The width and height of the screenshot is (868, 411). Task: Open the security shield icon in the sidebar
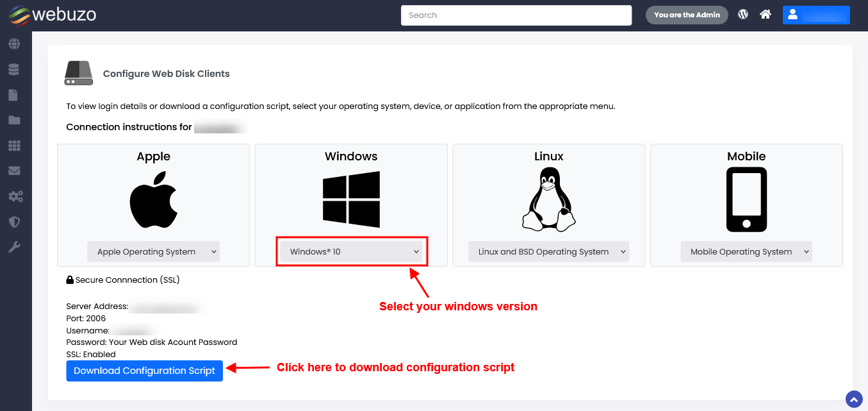pos(15,221)
